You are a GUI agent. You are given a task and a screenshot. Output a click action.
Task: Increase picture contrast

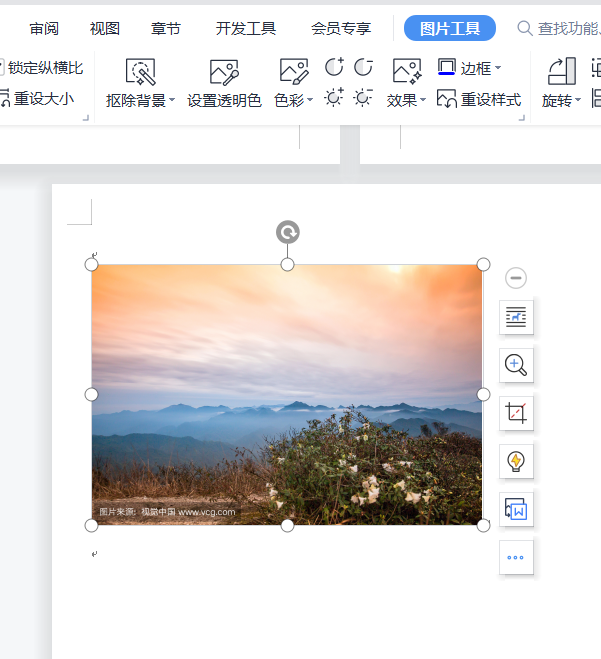334,67
